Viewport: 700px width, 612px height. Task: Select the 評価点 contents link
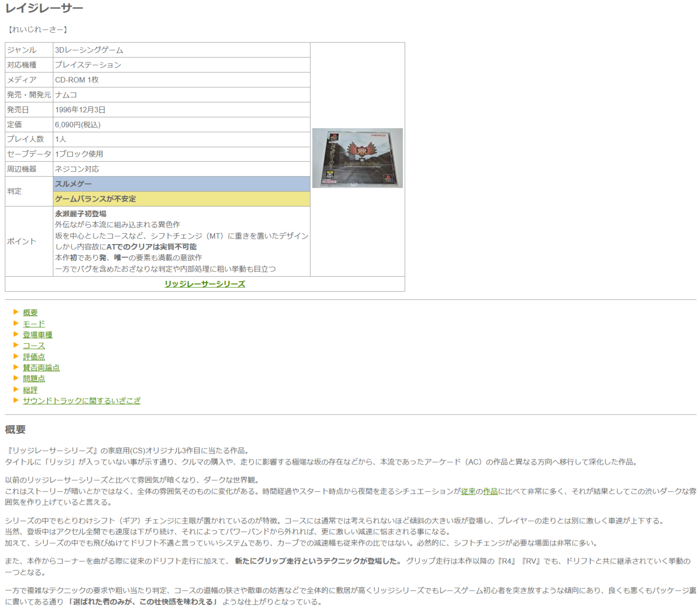(34, 357)
